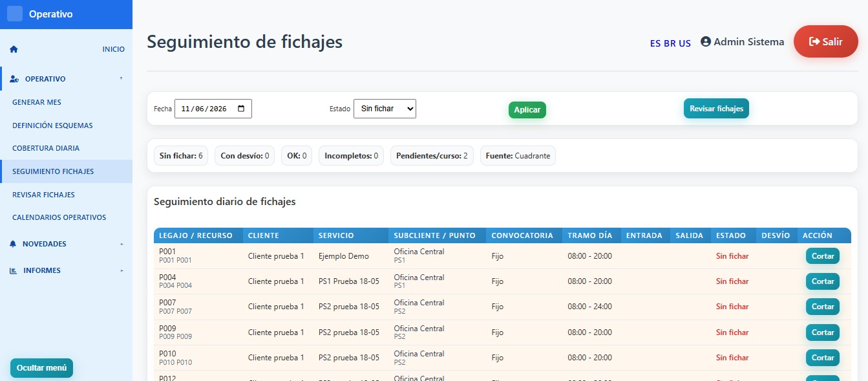Click the OK: 0 counter chip
This screenshot has width=868, height=381.
click(x=297, y=156)
